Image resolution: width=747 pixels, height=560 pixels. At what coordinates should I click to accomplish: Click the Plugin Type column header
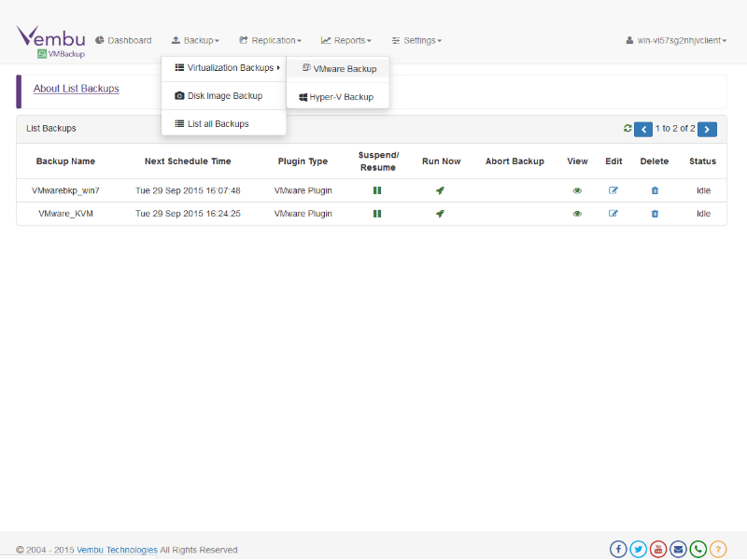coord(303,161)
